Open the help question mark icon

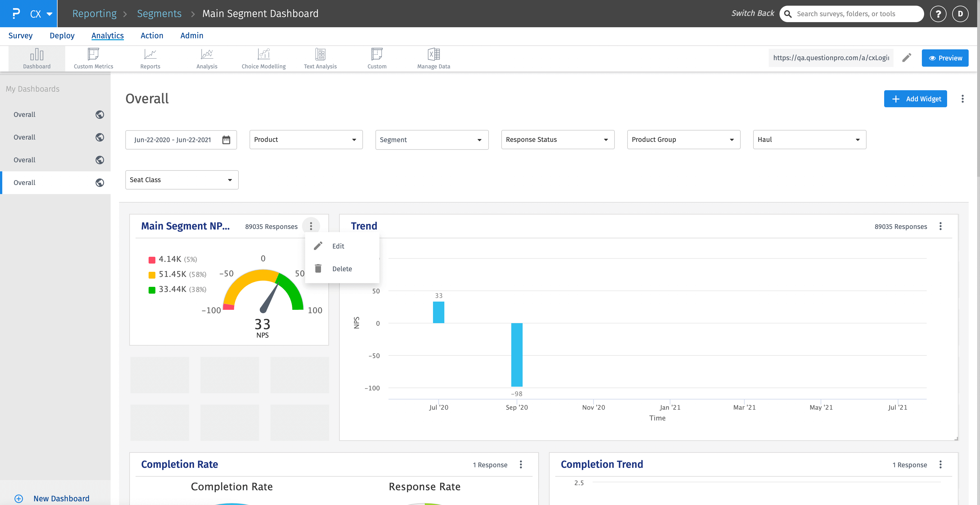[x=938, y=14]
